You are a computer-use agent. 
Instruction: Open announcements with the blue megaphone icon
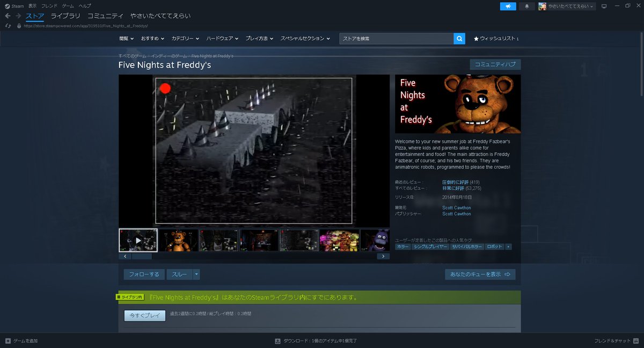coord(508,6)
